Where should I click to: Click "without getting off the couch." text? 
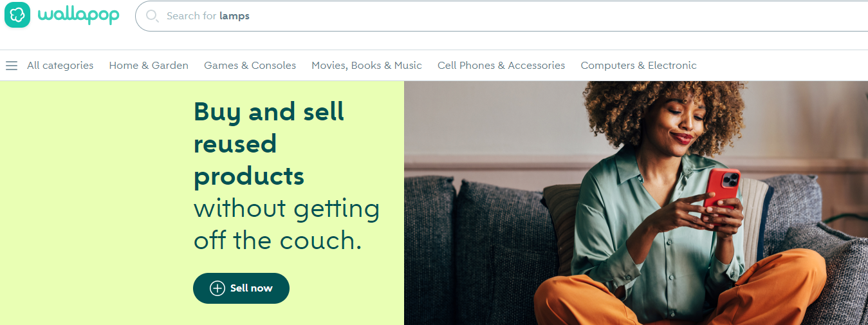point(287,225)
